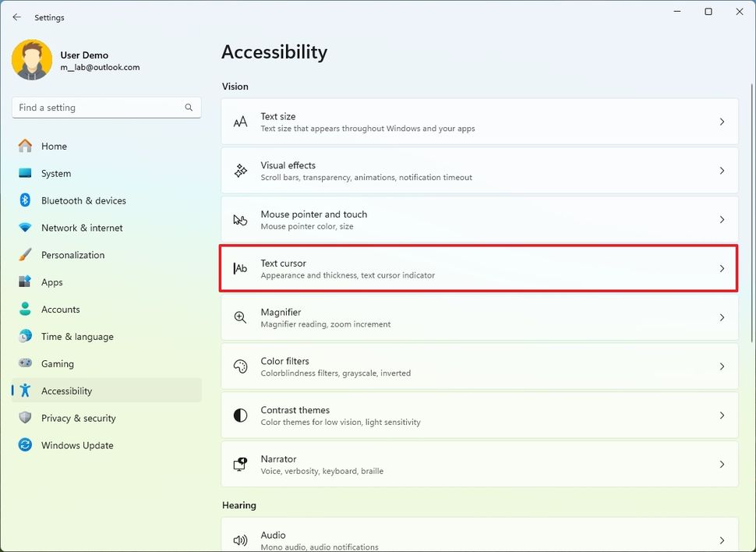The image size is (756, 552).
Task: Click the Contrast themes half-circle icon
Action: pos(240,416)
